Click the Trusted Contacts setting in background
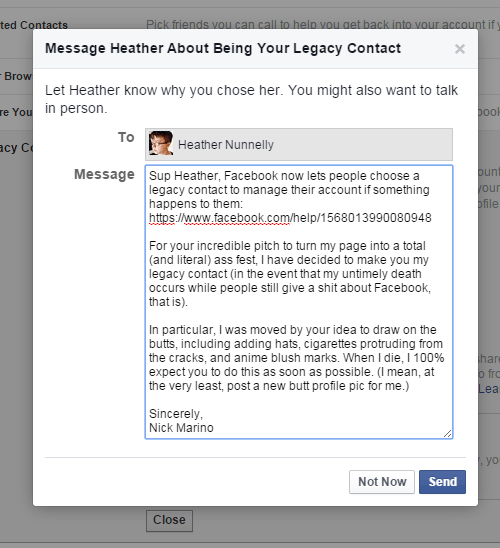The height and width of the screenshot is (548, 500). (34, 25)
